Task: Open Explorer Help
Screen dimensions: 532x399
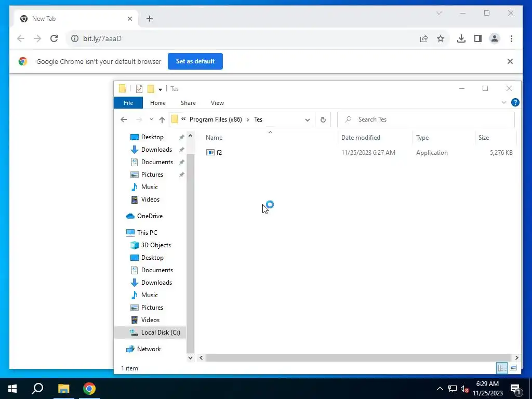Action: (515, 102)
